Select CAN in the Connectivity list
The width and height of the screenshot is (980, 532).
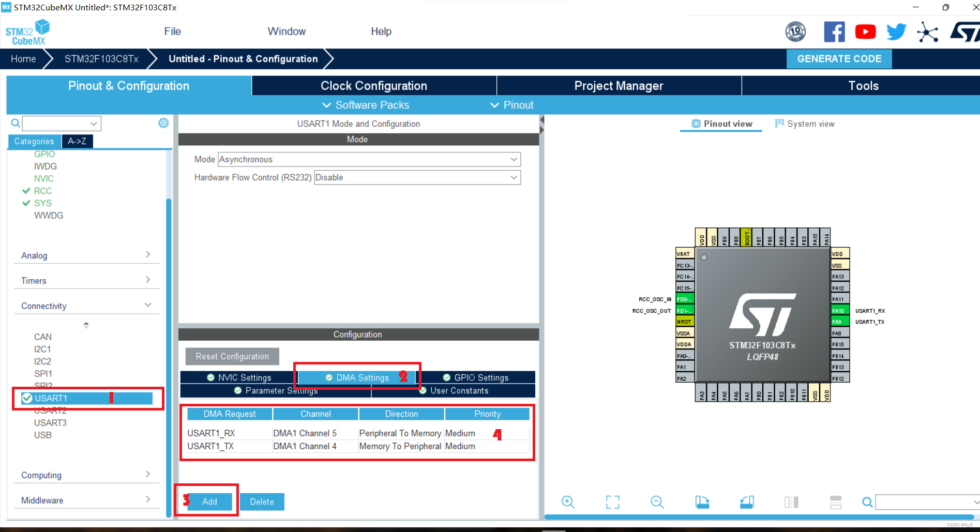click(43, 337)
